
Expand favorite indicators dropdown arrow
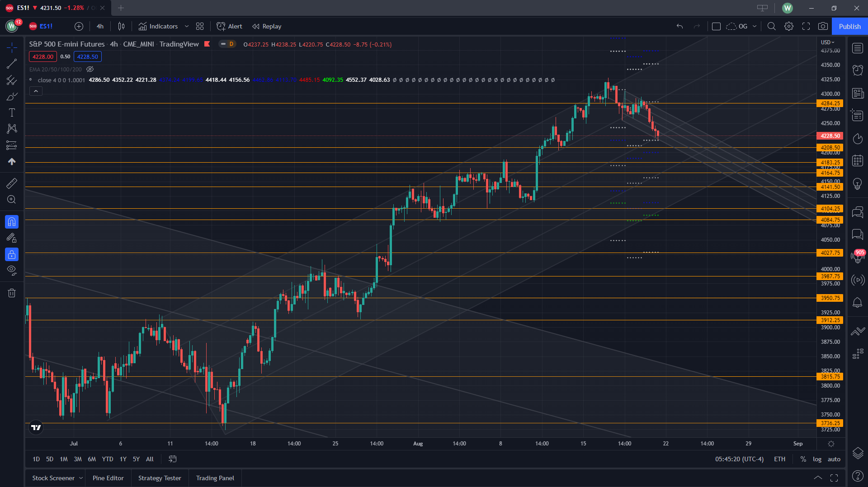coord(186,26)
